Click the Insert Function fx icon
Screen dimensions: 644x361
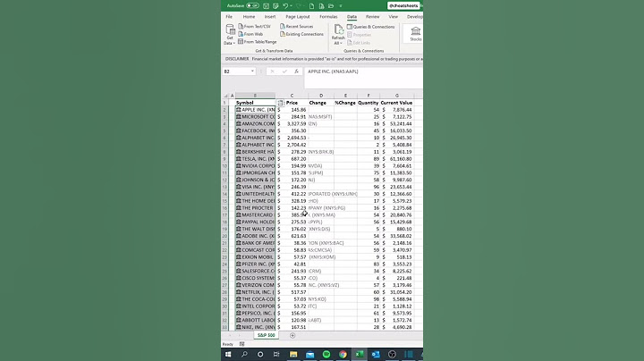click(296, 71)
